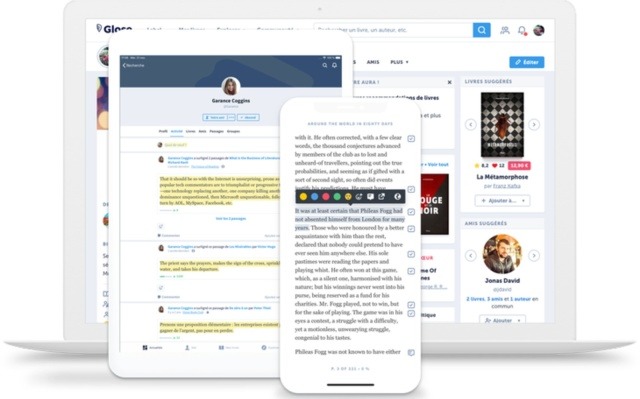Toggle checkbox beside 'Phileas Fogg was not known'
The width and height of the screenshot is (640, 399).
(411, 352)
